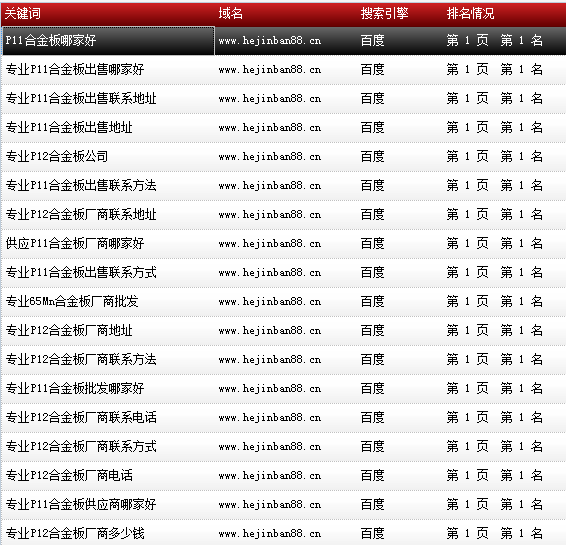566x545 pixels.
Task: Click 百度 in the P11合金板哪家好 row
Action: (x=373, y=40)
